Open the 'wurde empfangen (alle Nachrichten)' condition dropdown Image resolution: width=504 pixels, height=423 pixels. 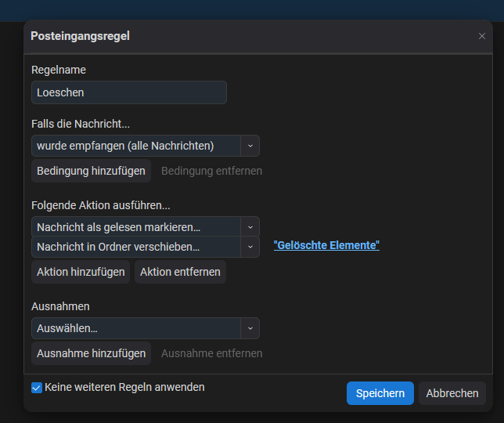coord(146,146)
